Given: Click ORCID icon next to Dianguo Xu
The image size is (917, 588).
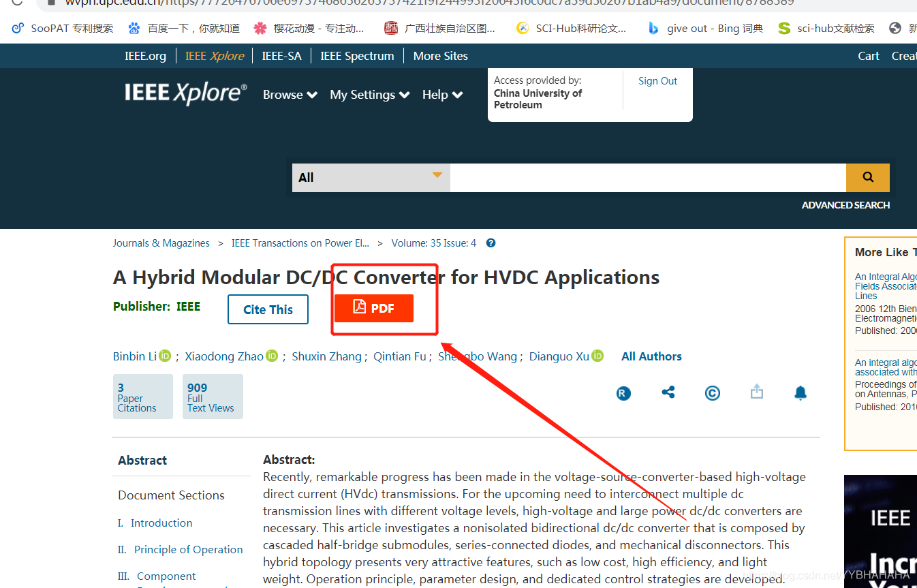Looking at the screenshot, I should [597, 356].
